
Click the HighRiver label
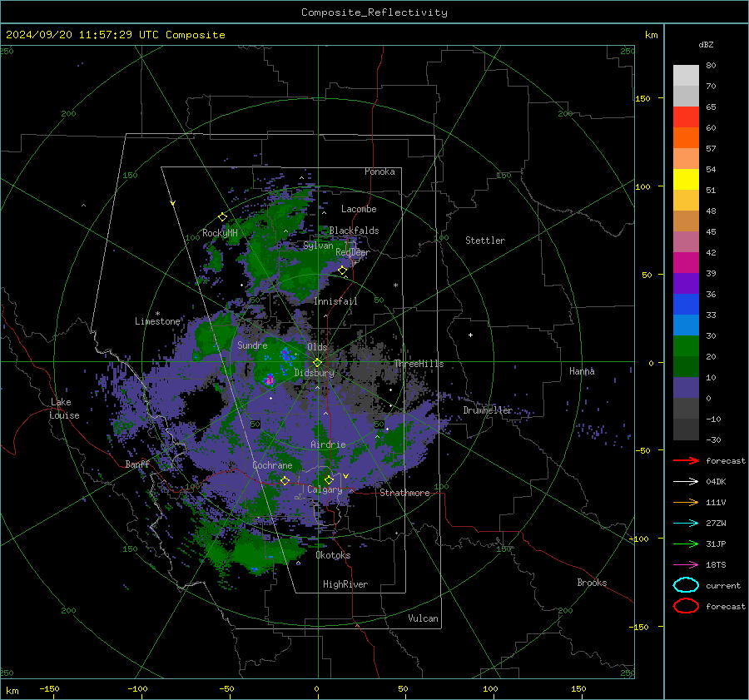[x=345, y=584]
